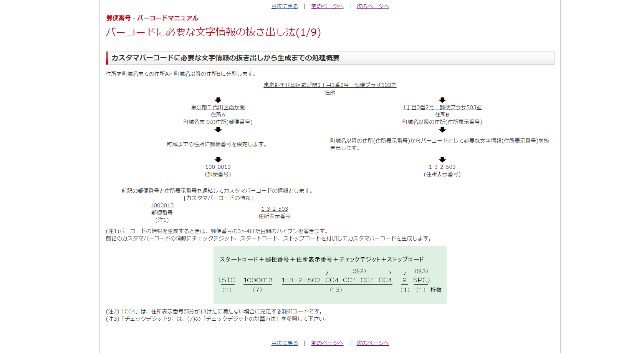Viewport: 644px width, 353px height.
Task: Click footnote (注2) about CC4 control code
Action: (215, 311)
